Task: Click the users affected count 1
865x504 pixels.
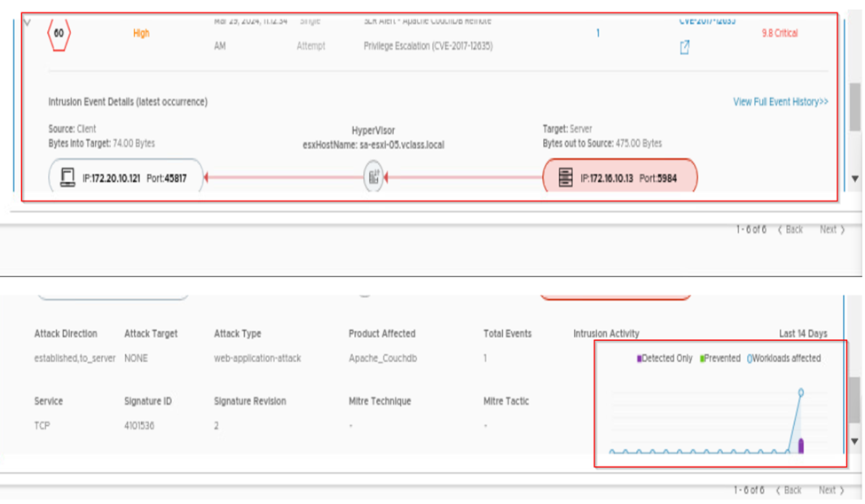Action: tap(597, 34)
